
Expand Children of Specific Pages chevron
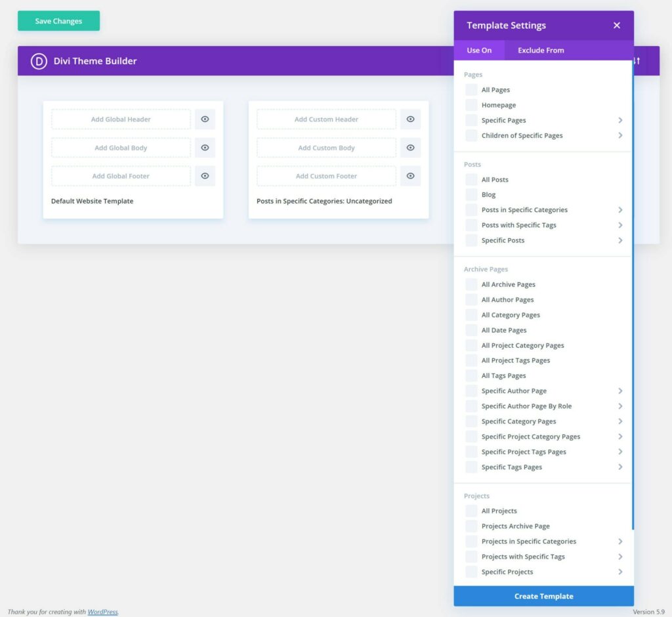[x=620, y=135]
